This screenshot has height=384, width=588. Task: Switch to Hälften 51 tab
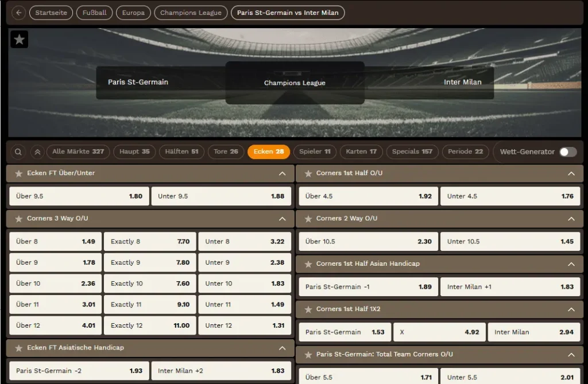tap(181, 152)
